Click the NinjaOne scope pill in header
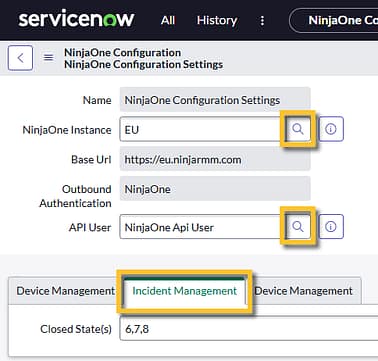Viewport: 378px width, 361px height. click(x=334, y=20)
